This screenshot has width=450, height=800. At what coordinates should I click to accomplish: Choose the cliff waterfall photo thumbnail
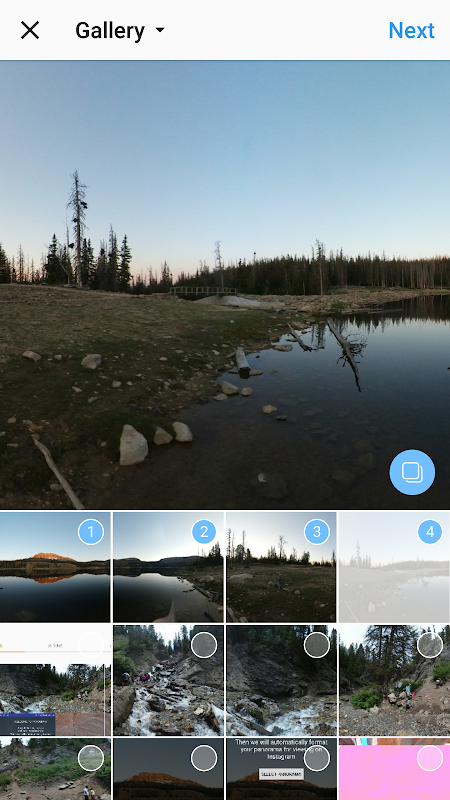click(x=281, y=680)
